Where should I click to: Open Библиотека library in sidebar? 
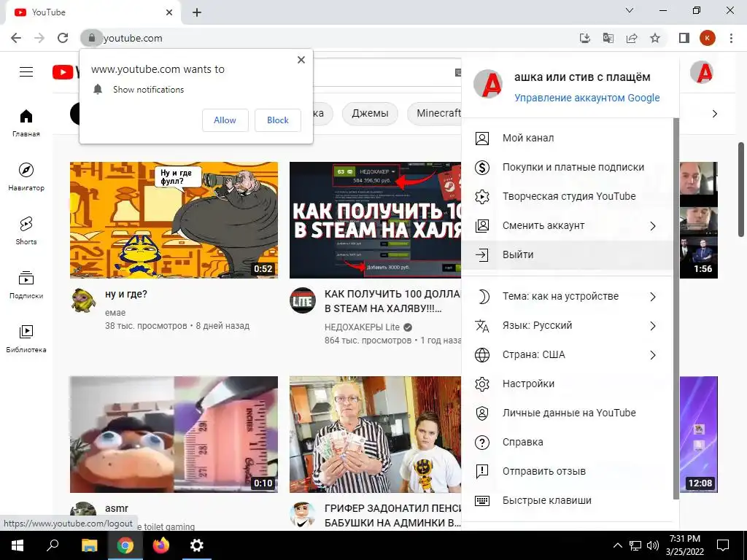26,338
